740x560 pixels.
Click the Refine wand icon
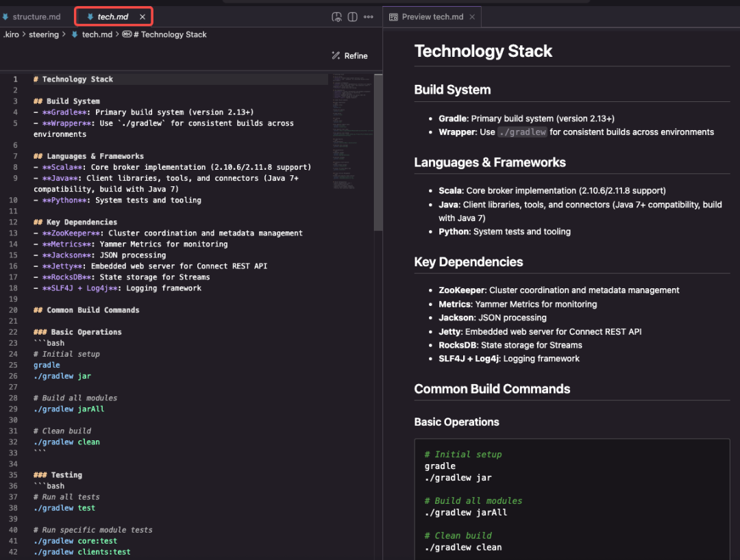click(336, 55)
